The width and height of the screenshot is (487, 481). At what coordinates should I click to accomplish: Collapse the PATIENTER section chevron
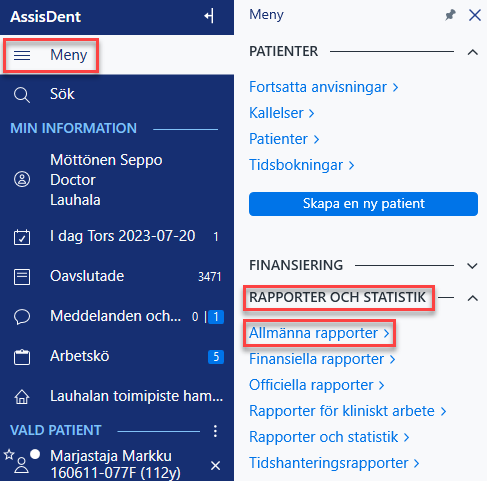point(473,52)
